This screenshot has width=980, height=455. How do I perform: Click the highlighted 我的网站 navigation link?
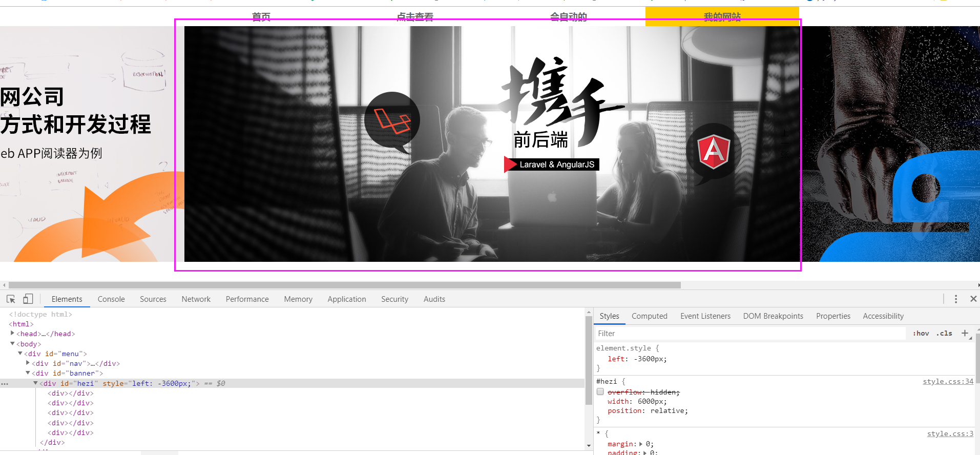[722, 16]
